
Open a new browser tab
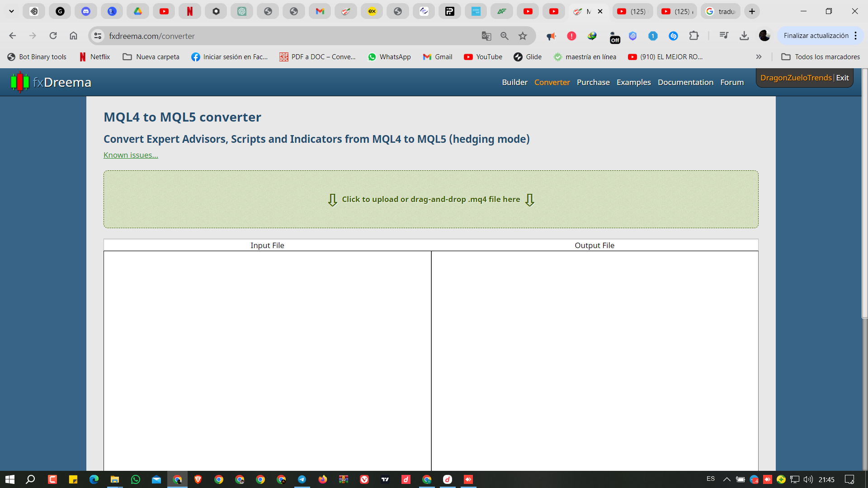tap(752, 11)
